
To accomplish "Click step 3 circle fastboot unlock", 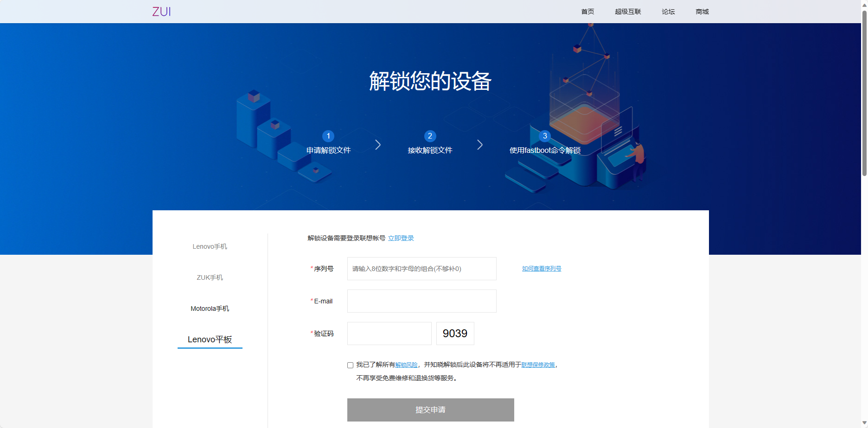I will [545, 136].
